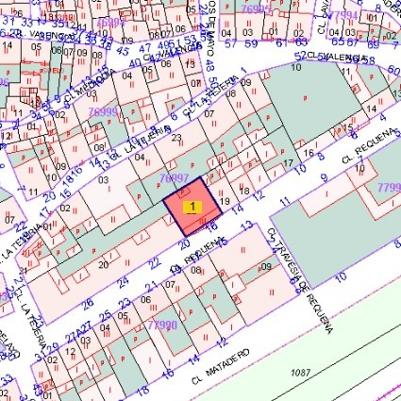Select parcel 17 near street number 10
The image size is (401, 401).
(288, 163)
